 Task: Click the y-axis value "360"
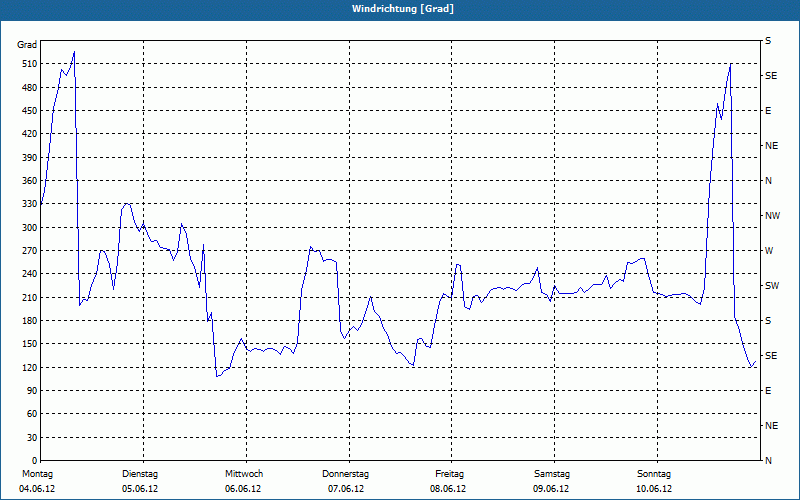[x=30, y=181]
